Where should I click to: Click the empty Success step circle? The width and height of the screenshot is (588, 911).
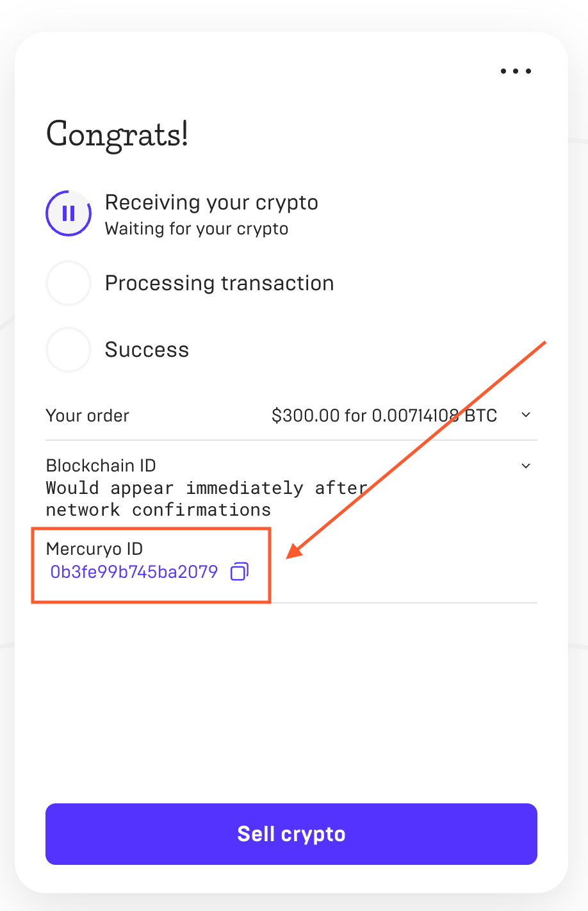(x=69, y=350)
